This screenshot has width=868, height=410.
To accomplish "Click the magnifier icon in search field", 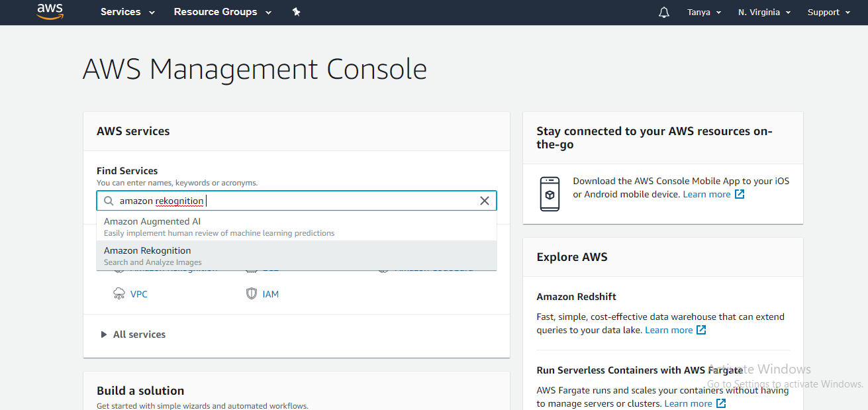I will [109, 201].
